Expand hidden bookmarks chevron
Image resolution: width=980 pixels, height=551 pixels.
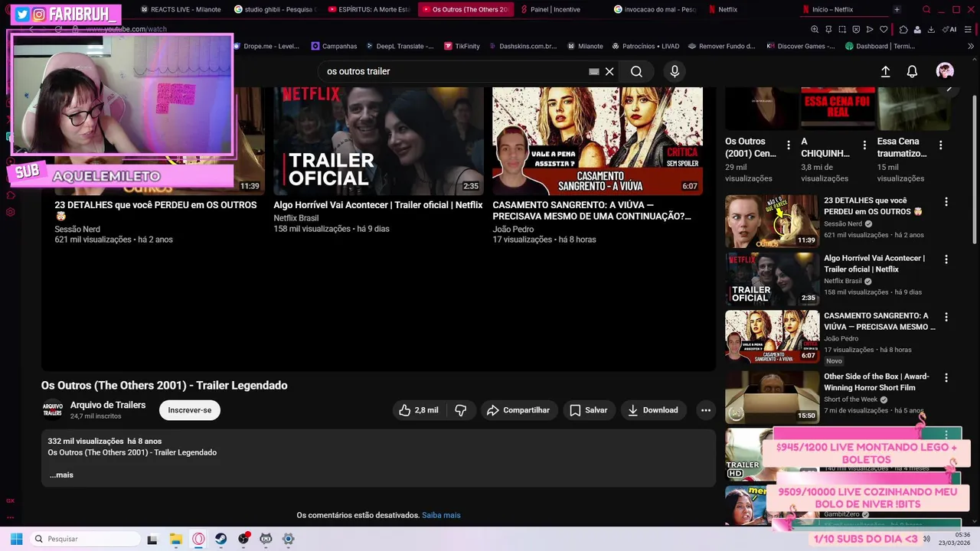tap(971, 46)
